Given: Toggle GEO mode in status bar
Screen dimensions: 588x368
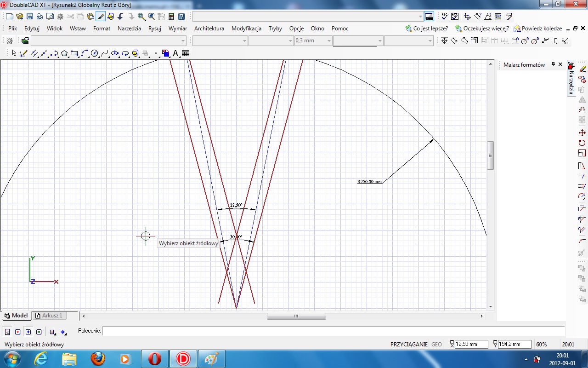Looking at the screenshot, I should pos(436,344).
